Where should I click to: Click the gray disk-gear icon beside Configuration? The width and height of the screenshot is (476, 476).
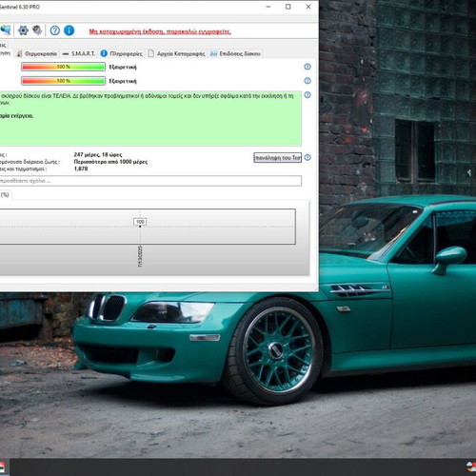[x=37, y=30]
